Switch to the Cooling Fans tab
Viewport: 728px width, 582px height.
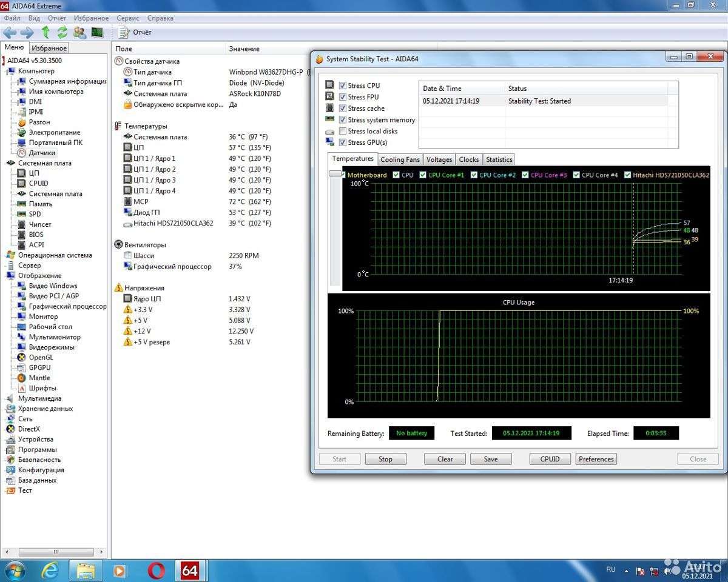tap(400, 159)
